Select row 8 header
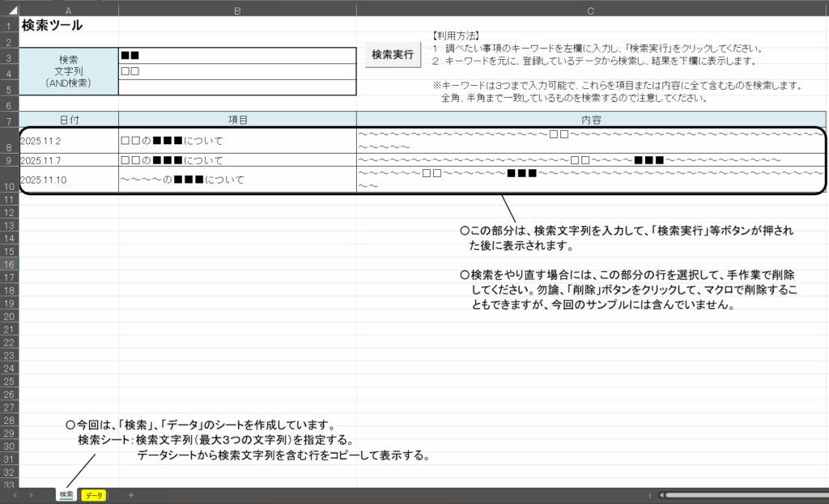Screen dimensions: 829x504 pos(9,140)
